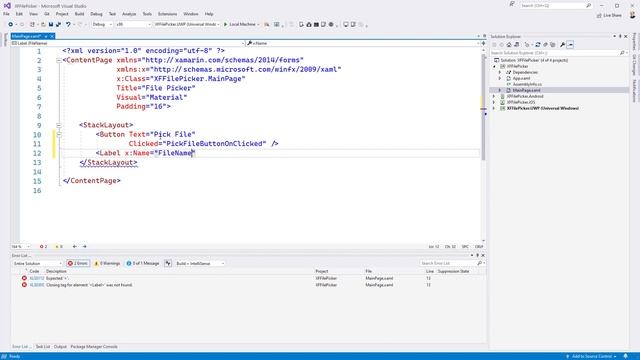Click the user account avatar icon
Screen dimensions: 640x360
[632, 15]
